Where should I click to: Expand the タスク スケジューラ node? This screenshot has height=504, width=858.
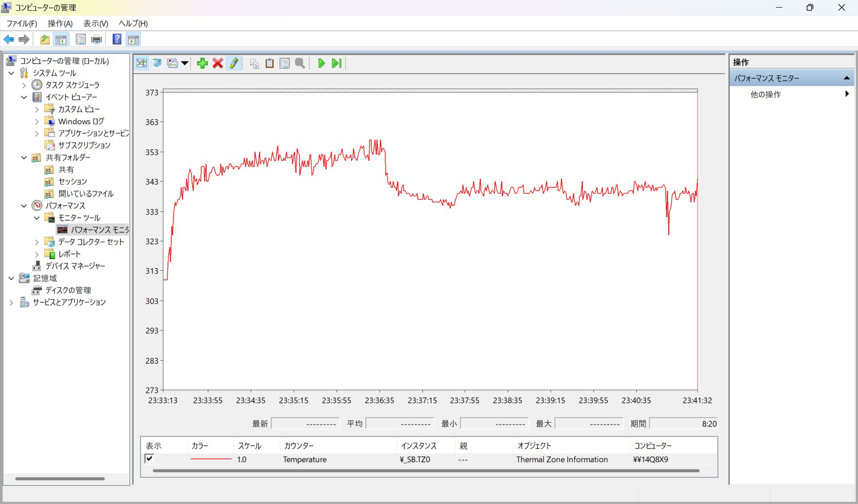pyautogui.click(x=24, y=85)
